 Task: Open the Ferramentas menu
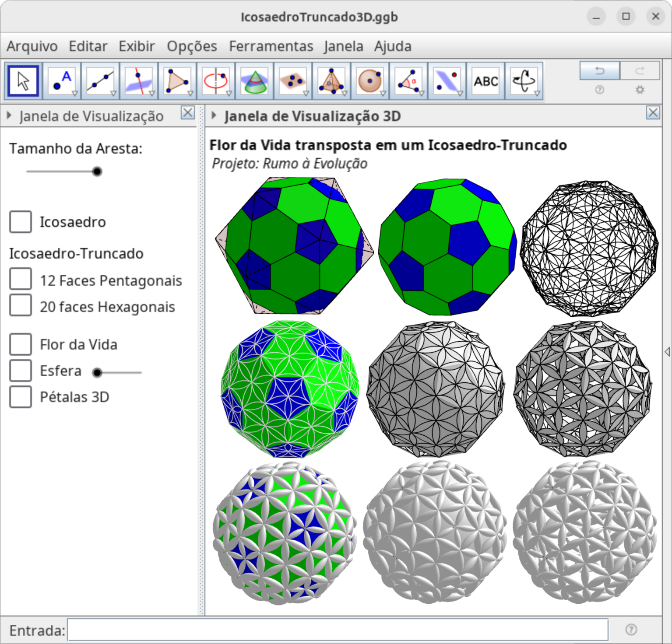coord(271,46)
